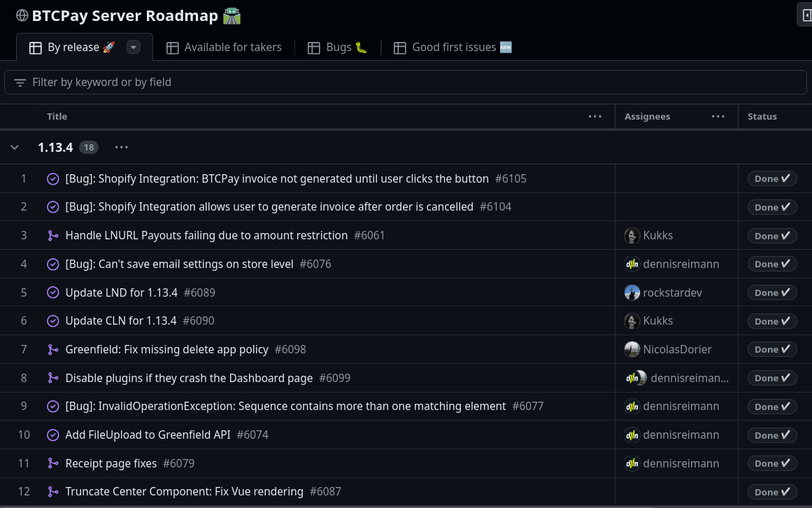Click rockstardev avatar on Update LND row
The width and height of the screenshot is (812, 508).
click(632, 292)
